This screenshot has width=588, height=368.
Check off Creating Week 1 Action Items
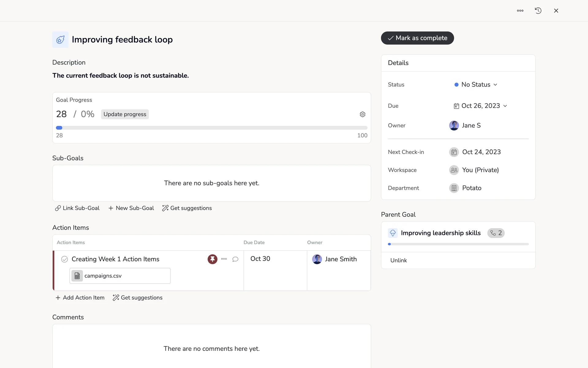point(64,259)
